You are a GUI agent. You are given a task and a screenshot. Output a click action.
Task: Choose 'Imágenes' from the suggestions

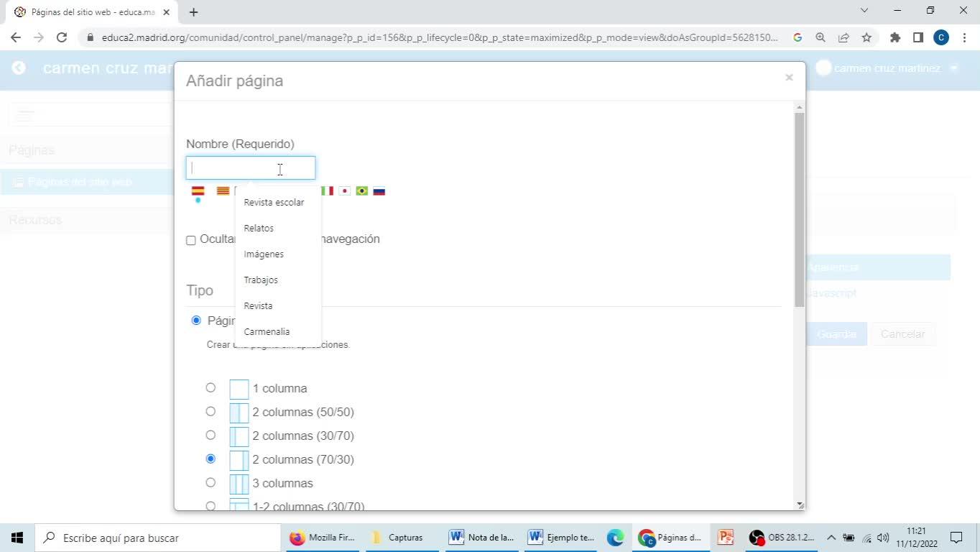point(278,254)
